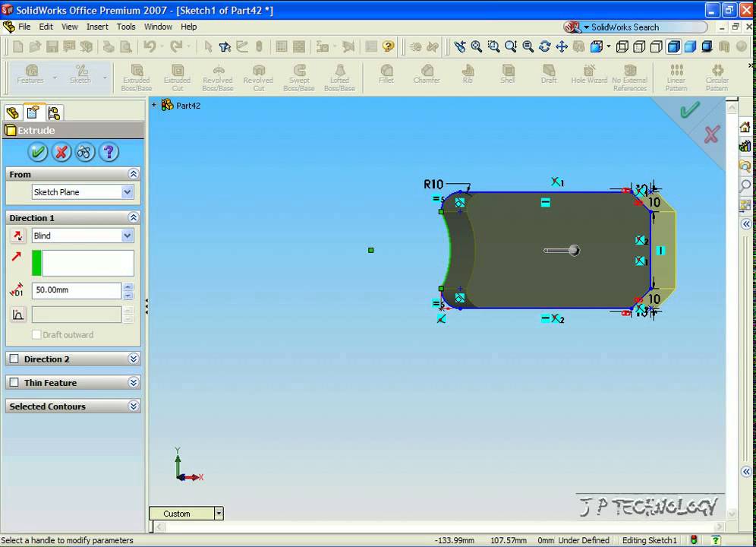The height and width of the screenshot is (547, 756).
Task: Click the Reverse Direction icon
Action: 18,236
